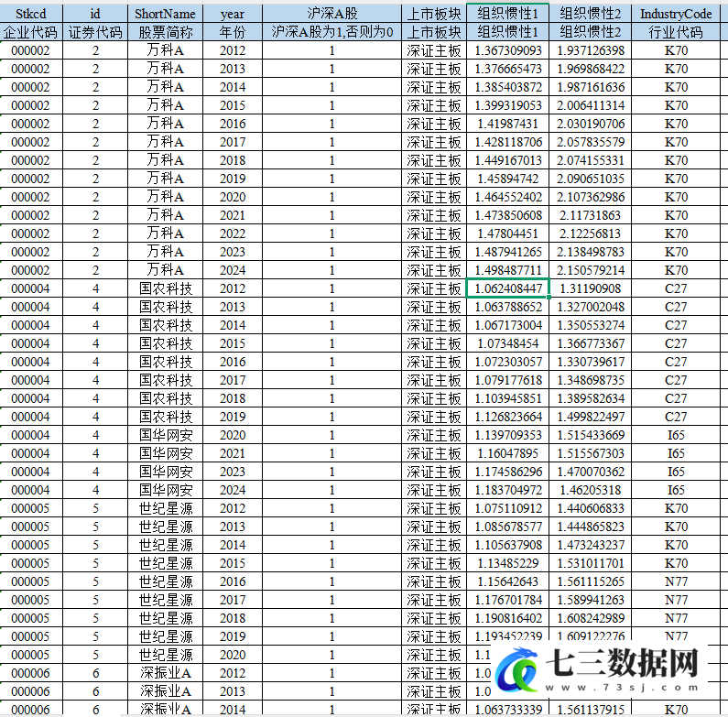The height and width of the screenshot is (717, 728).
Task: Select the C27 cell in 国农科技 2012 row
Action: point(676,288)
